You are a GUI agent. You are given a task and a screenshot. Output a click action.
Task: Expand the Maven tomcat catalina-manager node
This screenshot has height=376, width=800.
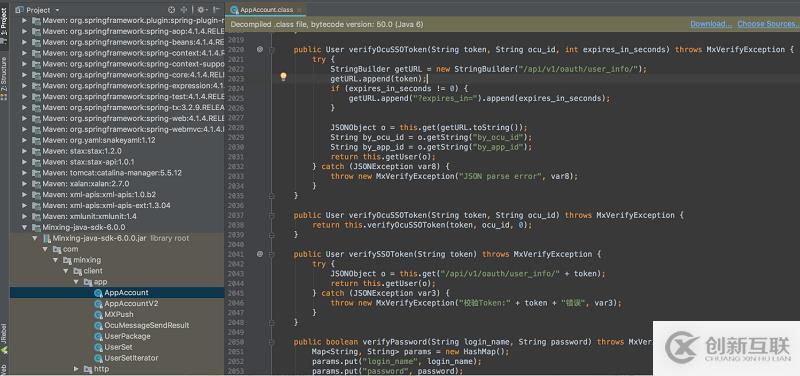[x=24, y=173]
